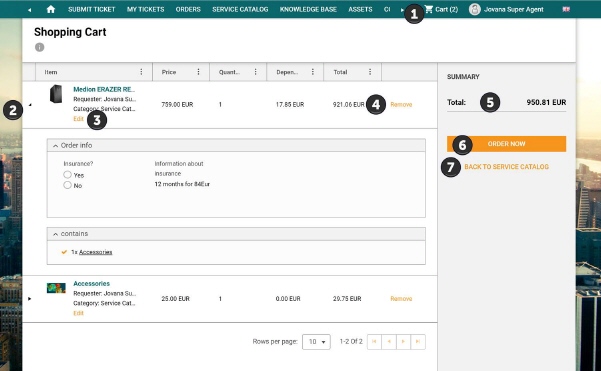Click the Jovana Super Agent avatar

coord(475,9)
